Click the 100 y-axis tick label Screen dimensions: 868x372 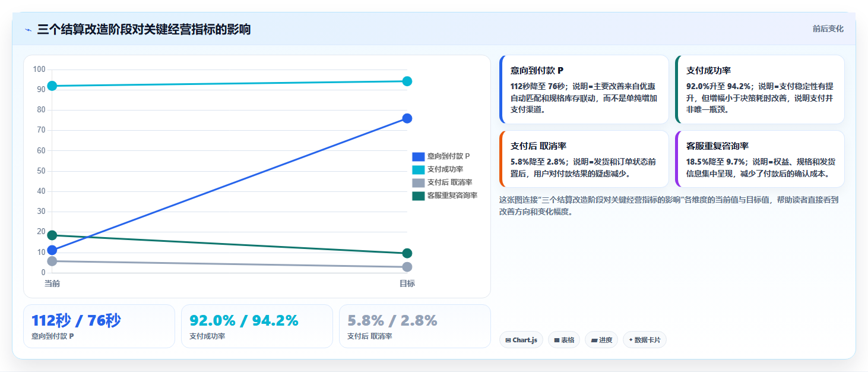[39, 70]
